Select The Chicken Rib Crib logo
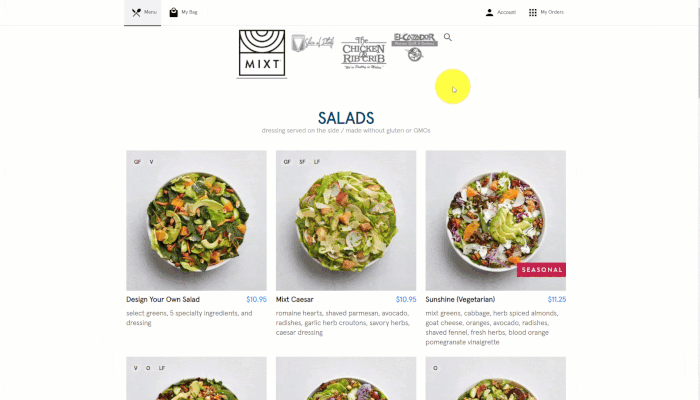700x400 pixels. pyautogui.click(x=363, y=53)
